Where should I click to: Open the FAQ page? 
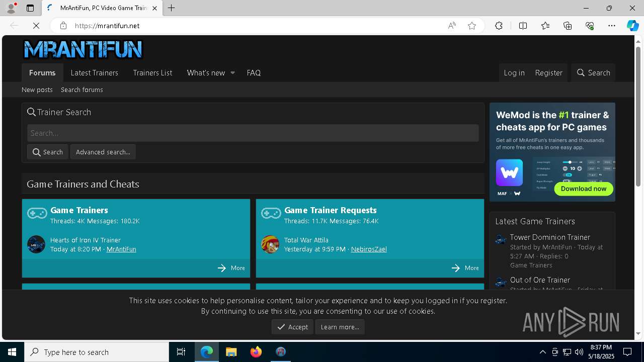pos(254,72)
